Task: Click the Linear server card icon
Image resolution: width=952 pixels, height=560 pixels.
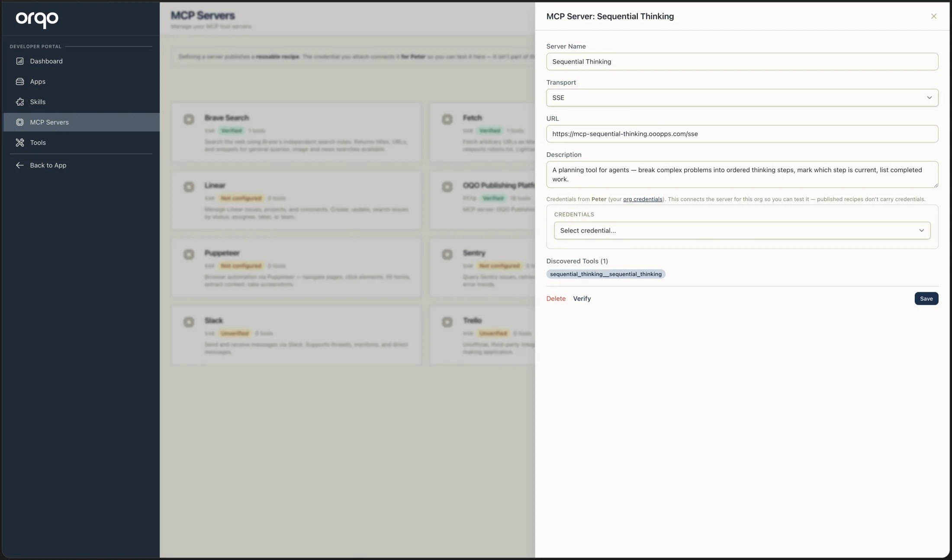Action: 189,186
